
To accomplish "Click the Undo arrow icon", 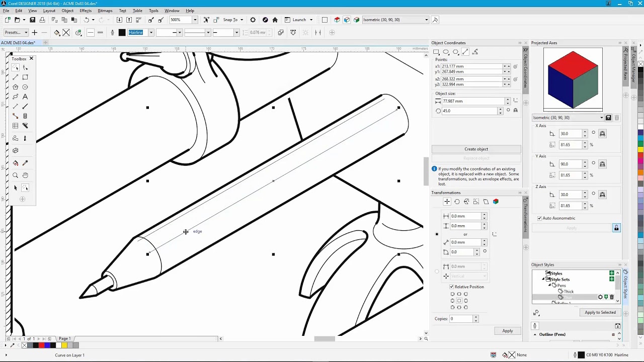I will (x=87, y=20).
